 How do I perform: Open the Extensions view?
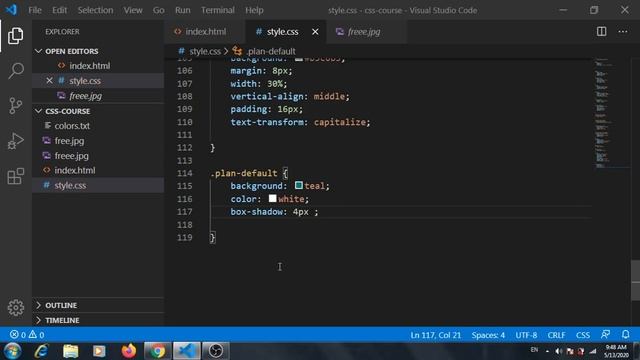coord(16,176)
